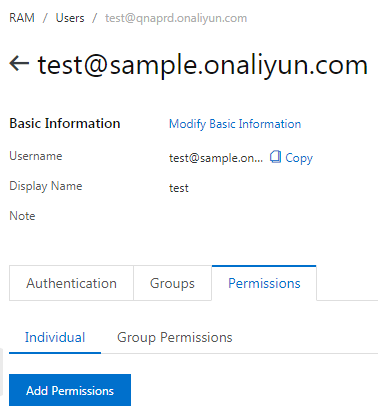Select the truncated username value text
The image size is (378, 411).
tap(216, 158)
